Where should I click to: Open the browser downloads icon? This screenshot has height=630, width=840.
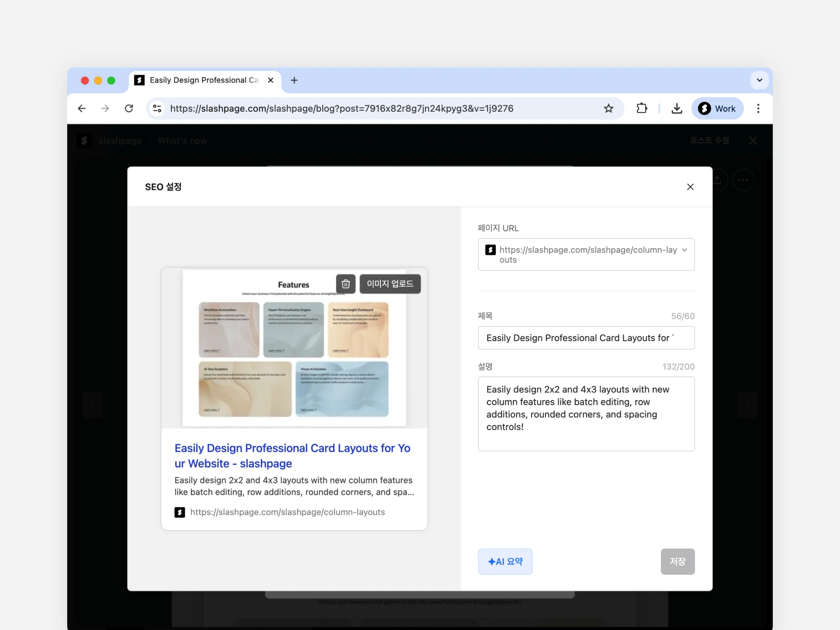tap(677, 108)
